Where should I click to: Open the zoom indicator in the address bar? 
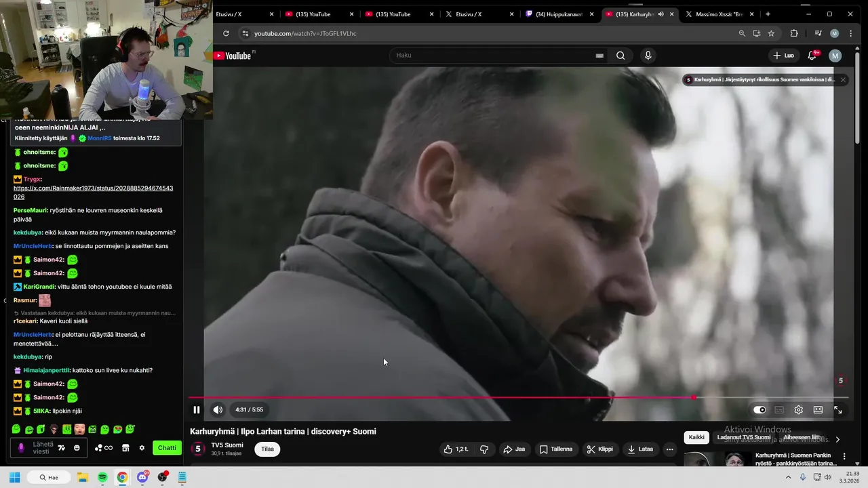tap(742, 33)
